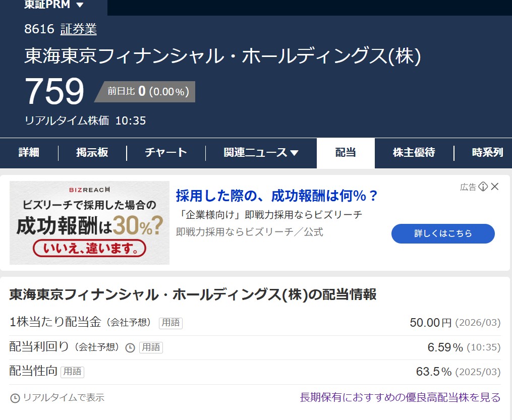Image resolution: width=512 pixels, height=420 pixels.
Task: Click the BIZREACH ad banner image
Action: [x=90, y=222]
